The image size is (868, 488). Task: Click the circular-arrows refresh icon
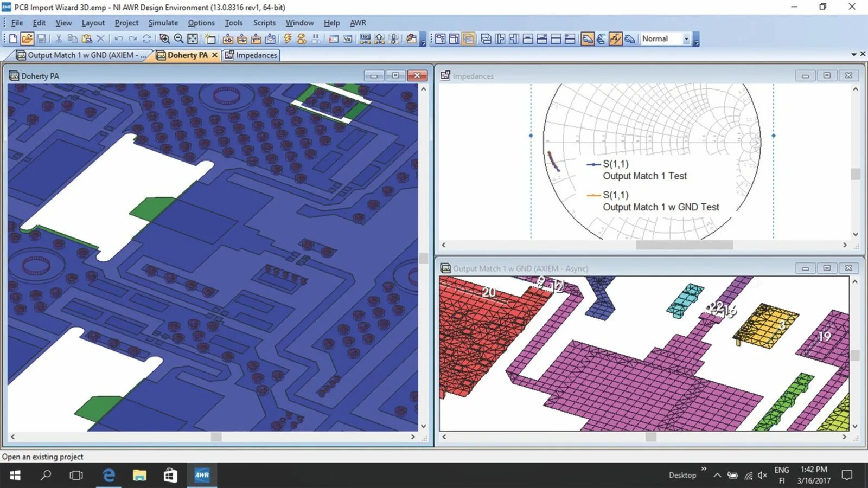point(146,38)
